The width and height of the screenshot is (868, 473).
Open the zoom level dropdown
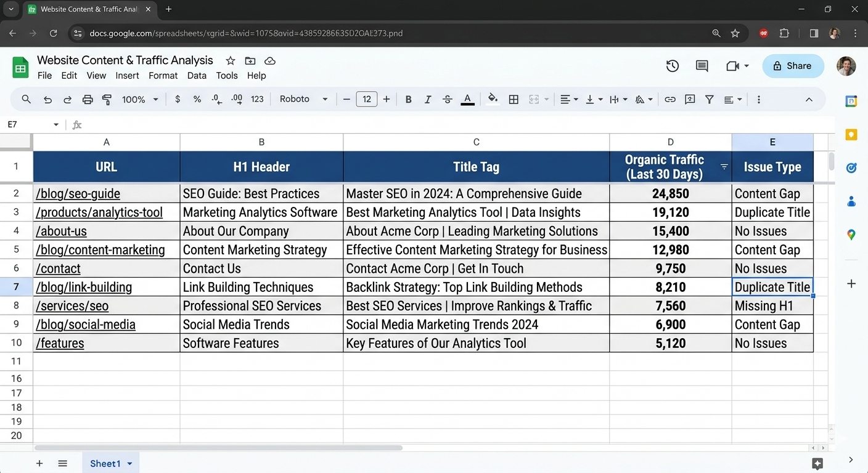(140, 99)
